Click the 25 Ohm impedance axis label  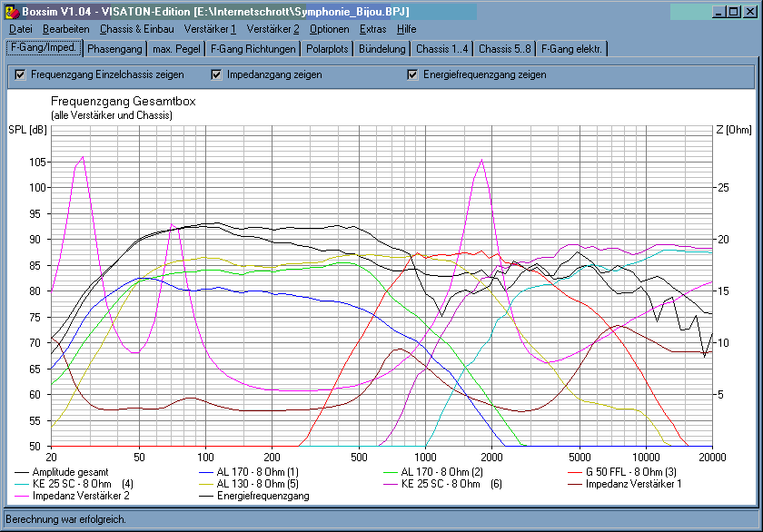tap(724, 188)
